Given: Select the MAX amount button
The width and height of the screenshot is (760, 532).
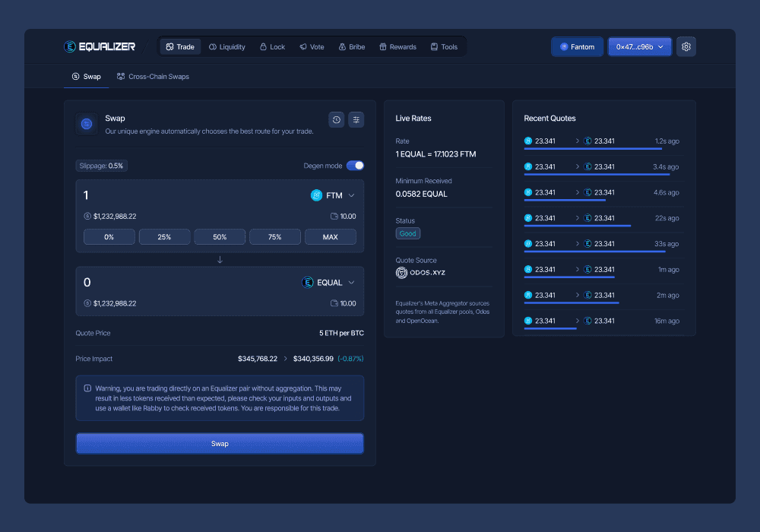Looking at the screenshot, I should (x=330, y=237).
